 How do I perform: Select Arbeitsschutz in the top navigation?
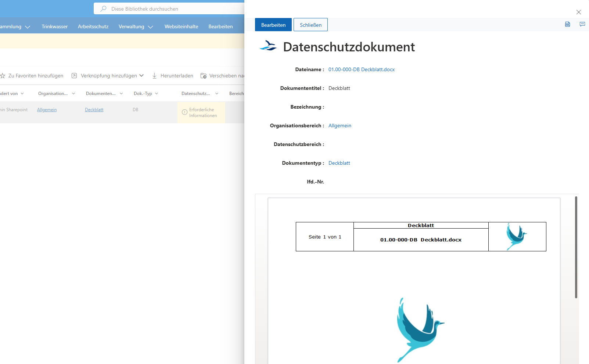tap(93, 26)
